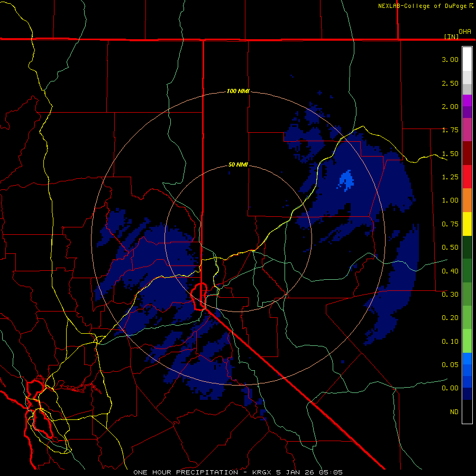Screen dimensions: 476x476
Task: Click the [IN] units label
Action: pos(451,36)
